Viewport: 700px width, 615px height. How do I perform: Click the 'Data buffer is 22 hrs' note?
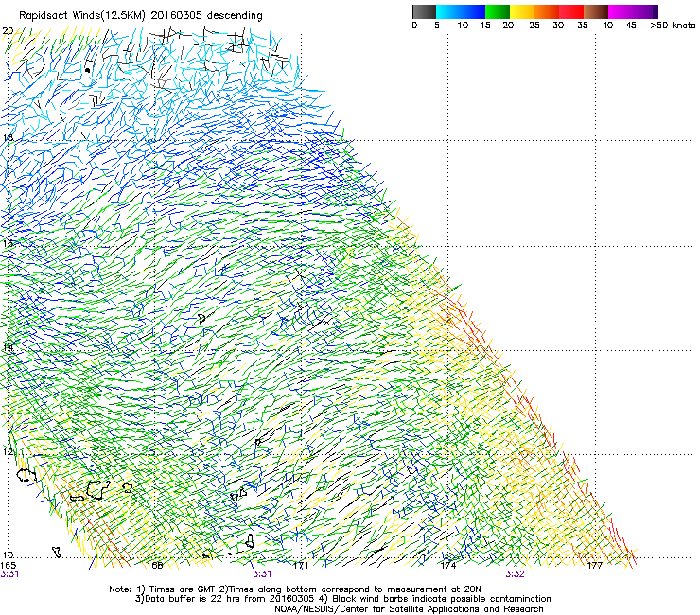tap(342, 599)
